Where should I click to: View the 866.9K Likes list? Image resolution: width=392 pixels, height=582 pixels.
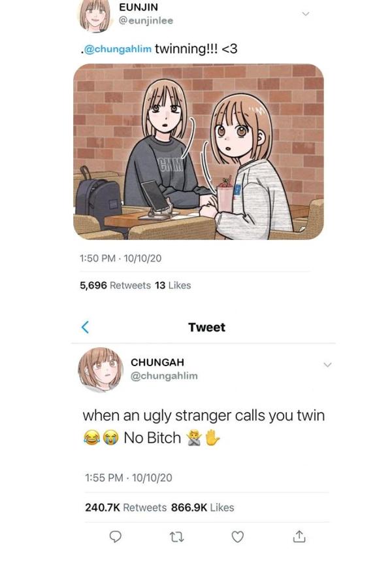(x=203, y=507)
